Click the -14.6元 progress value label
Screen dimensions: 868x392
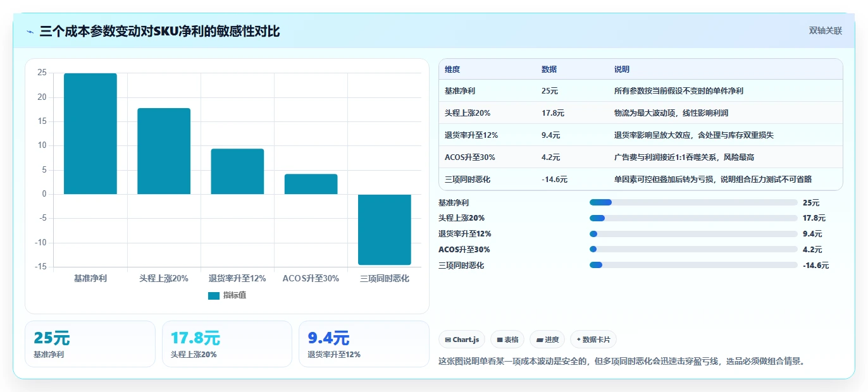point(815,266)
